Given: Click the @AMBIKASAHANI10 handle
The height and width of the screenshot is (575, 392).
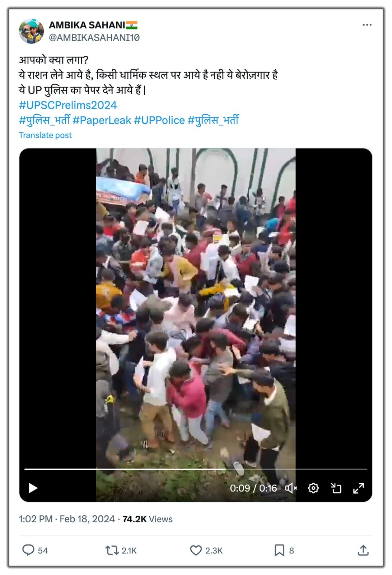Looking at the screenshot, I should point(94,37).
